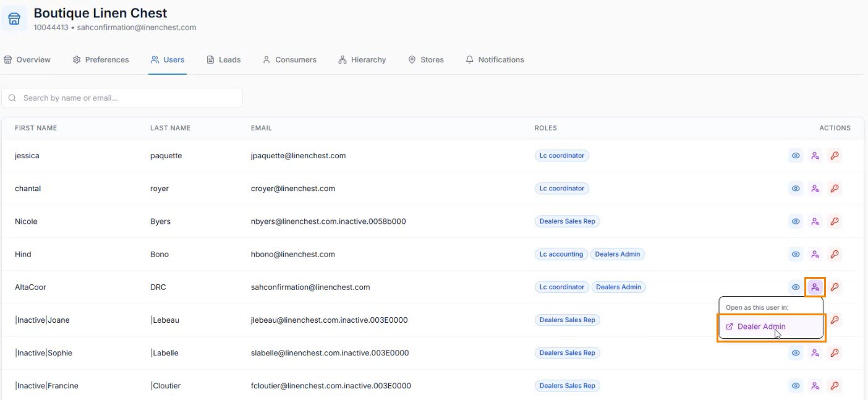Click the view eye icon for Inactive Sophie Labelle
Viewport: 868px width, 400px height.
(796, 353)
